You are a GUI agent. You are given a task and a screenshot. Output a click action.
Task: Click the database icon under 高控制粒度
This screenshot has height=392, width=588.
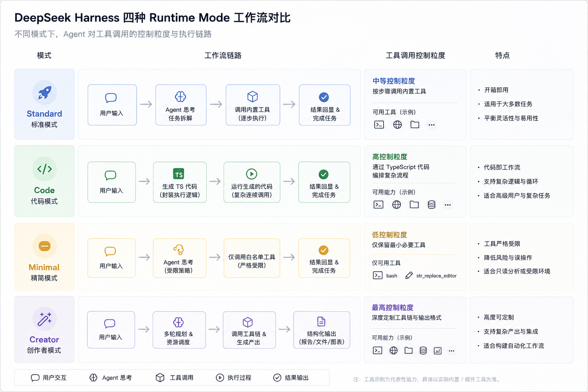pyautogui.click(x=431, y=205)
